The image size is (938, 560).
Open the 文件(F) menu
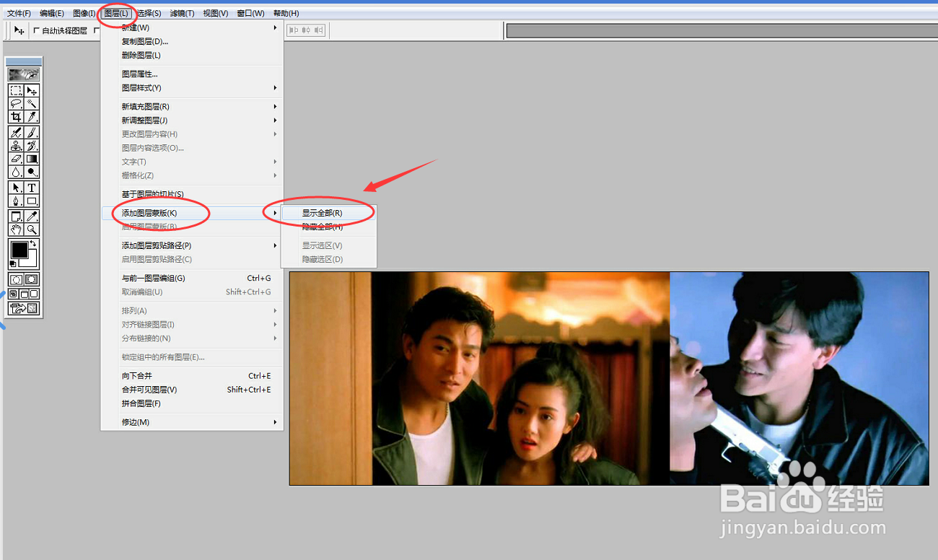19,14
